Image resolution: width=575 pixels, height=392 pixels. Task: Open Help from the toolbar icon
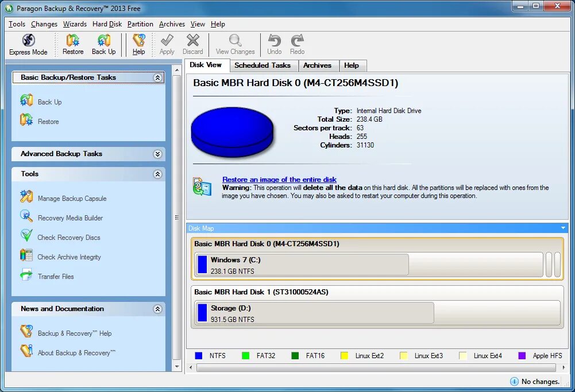[x=138, y=45]
